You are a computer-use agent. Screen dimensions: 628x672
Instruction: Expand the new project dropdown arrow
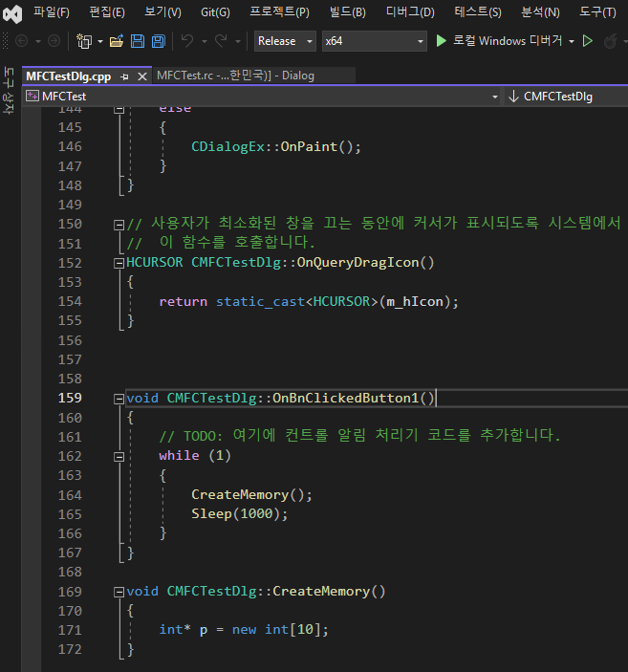point(100,41)
